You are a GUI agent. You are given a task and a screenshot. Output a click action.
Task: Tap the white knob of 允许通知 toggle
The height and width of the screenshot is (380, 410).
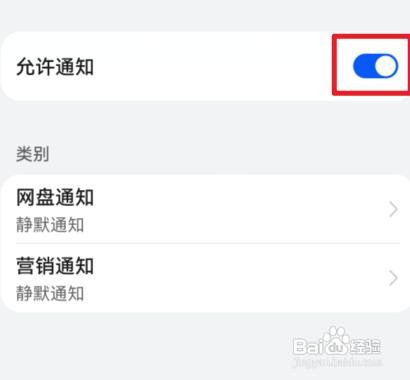386,66
